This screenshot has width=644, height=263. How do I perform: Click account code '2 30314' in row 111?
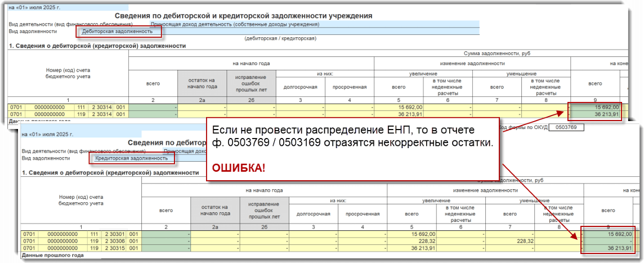pos(101,107)
